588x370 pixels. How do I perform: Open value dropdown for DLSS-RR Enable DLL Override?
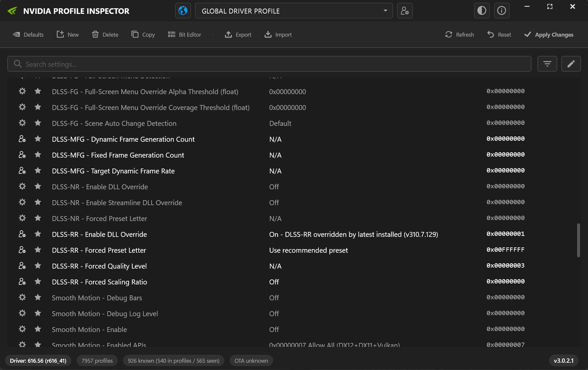353,235
